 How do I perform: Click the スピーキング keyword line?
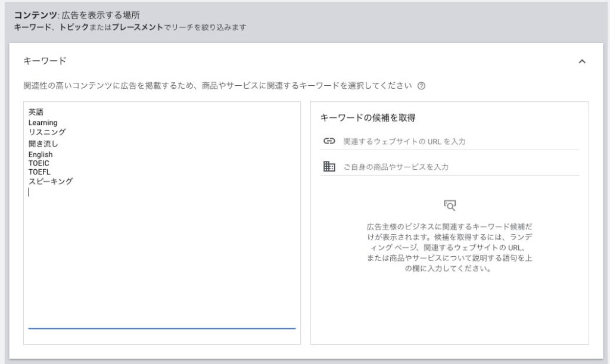(51, 181)
